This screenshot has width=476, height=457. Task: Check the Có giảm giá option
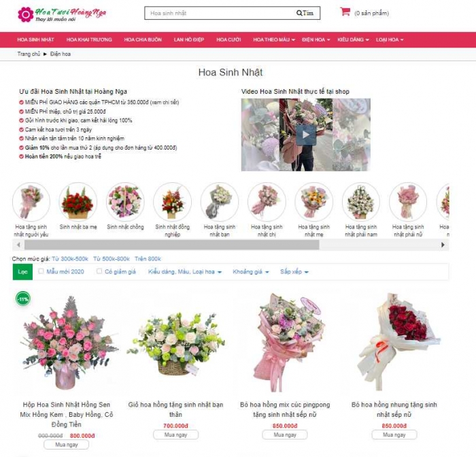[99, 271]
